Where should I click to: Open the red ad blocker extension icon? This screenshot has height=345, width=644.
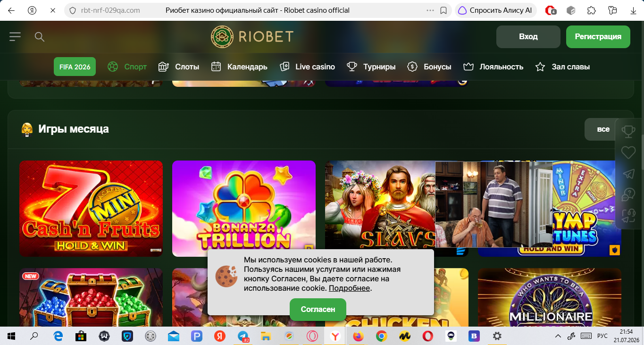pyautogui.click(x=550, y=10)
